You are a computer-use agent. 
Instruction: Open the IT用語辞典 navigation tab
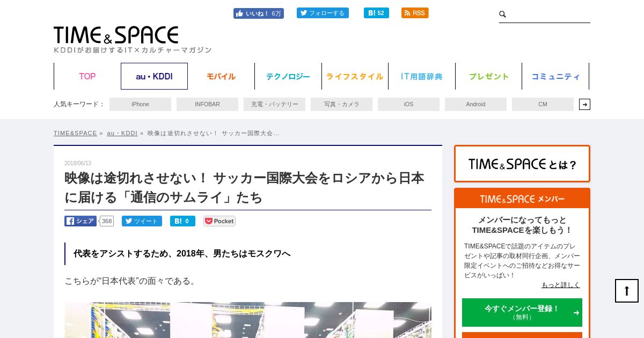click(x=422, y=76)
